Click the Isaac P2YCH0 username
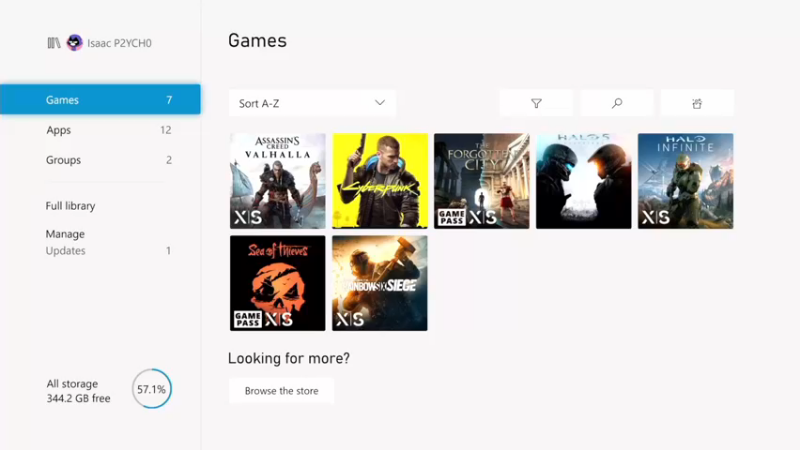This screenshot has width=800, height=450. [x=119, y=43]
